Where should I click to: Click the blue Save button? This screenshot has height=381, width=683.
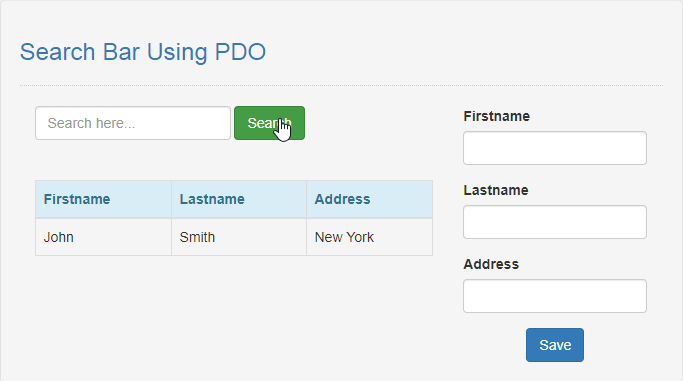click(x=555, y=345)
